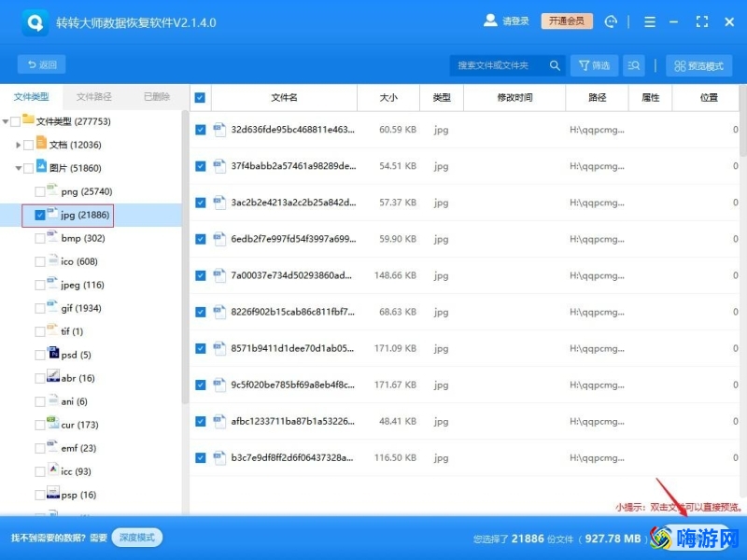Click file icon of 32d636fde95bc468811e463 row
The image size is (747, 560).
pos(219,130)
